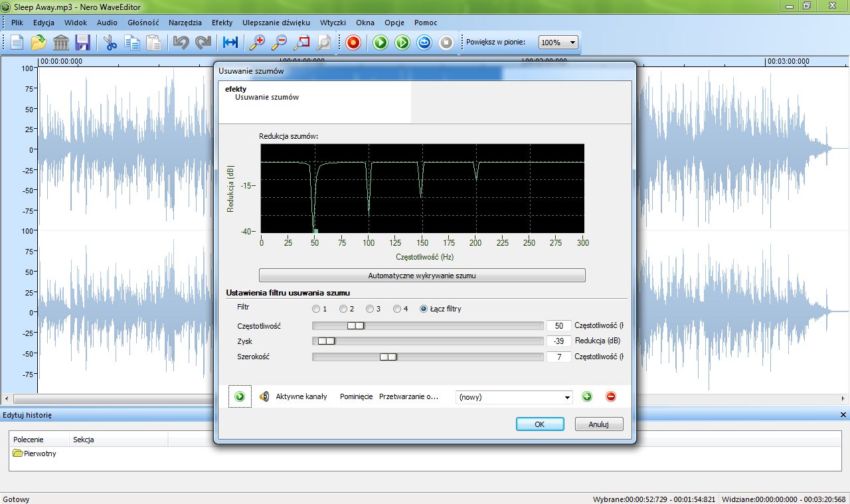
Task: Toggle the Pominięcie bypass option
Action: point(356,396)
